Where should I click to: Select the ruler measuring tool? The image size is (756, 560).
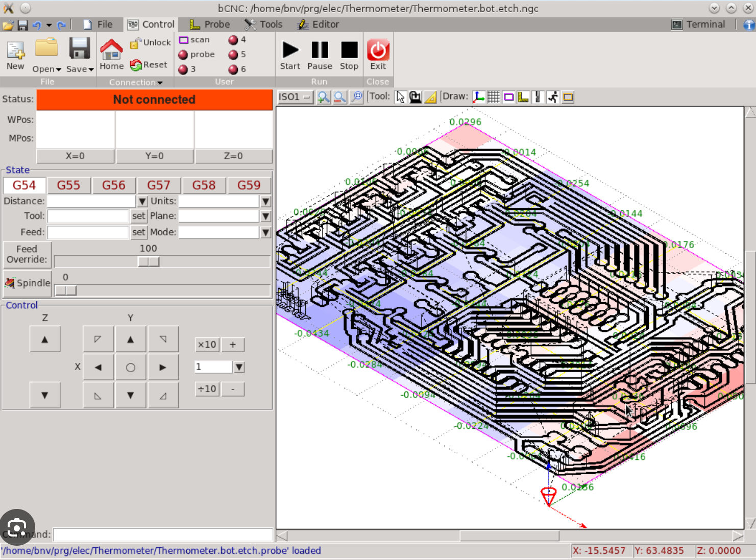point(431,97)
